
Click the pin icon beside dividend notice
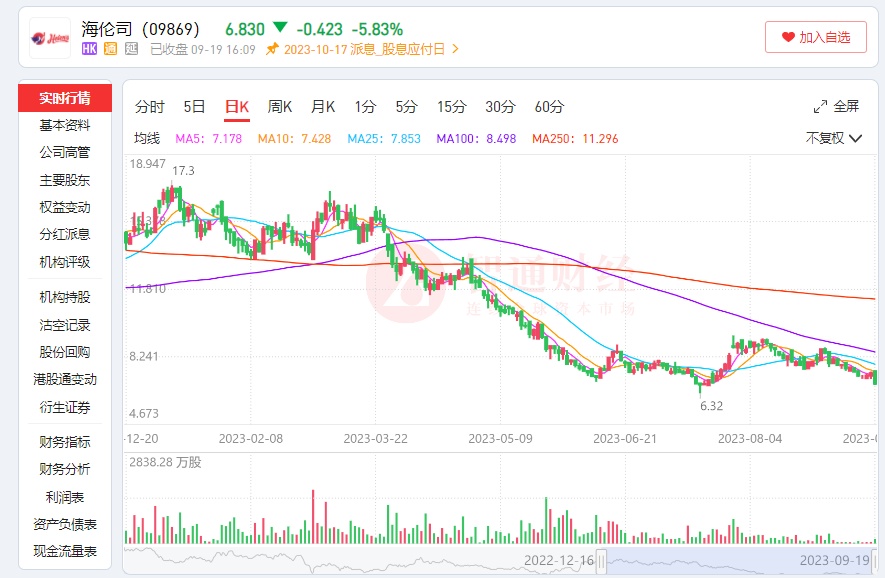tap(271, 48)
